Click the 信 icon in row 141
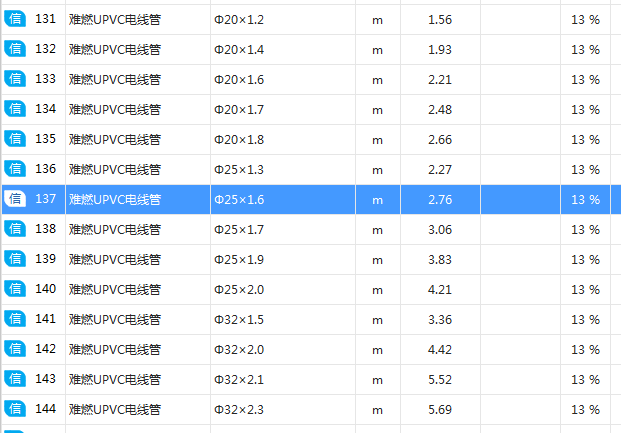 [x=15, y=319]
